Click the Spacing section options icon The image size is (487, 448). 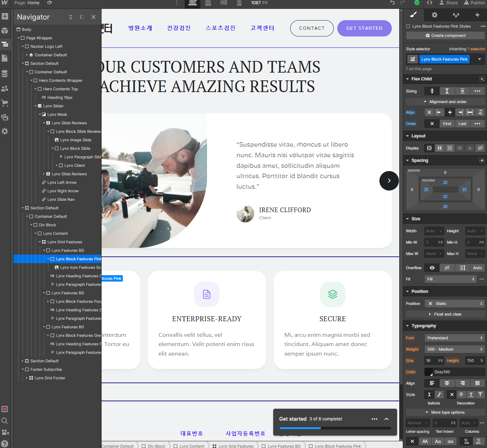482,160
